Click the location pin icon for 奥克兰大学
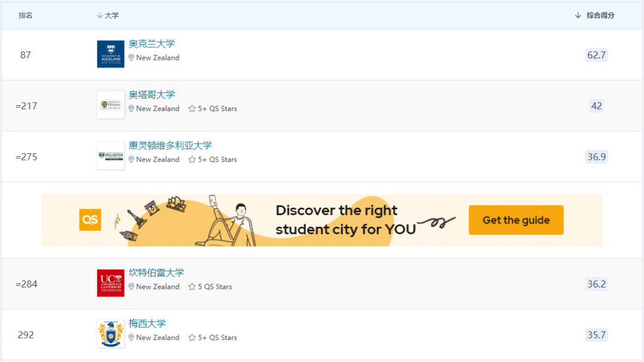The image size is (644, 362). point(131,58)
